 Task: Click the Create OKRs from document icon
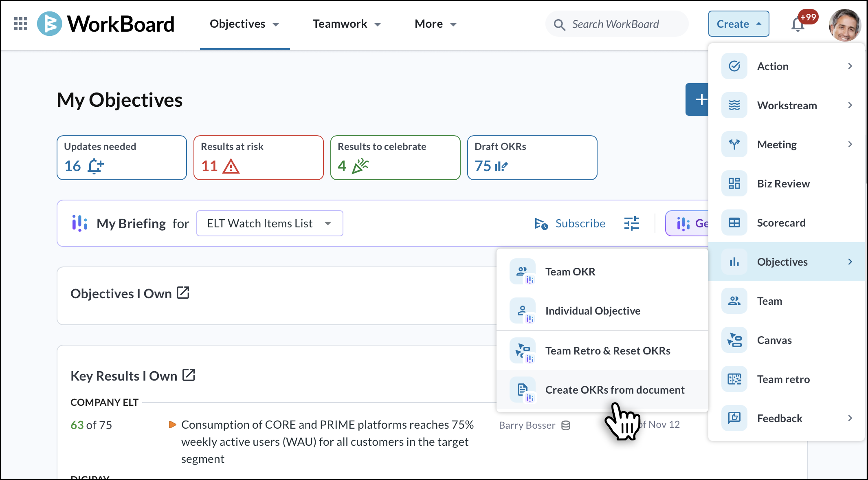click(x=523, y=390)
